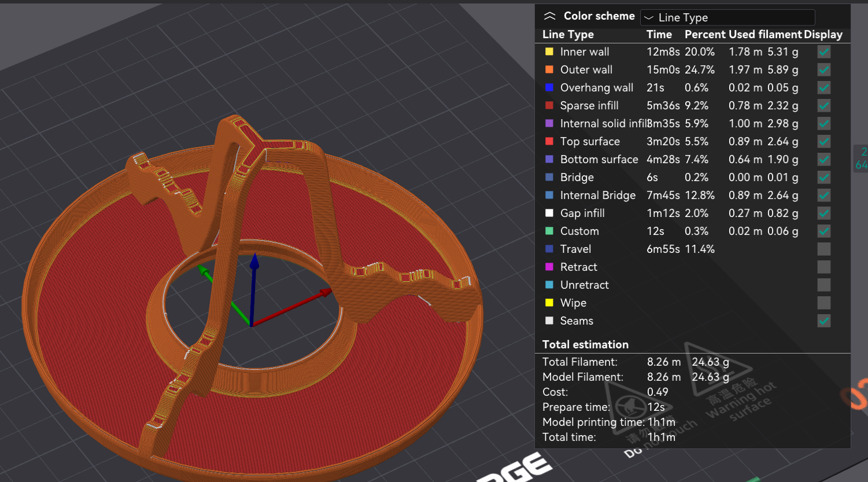The image size is (868, 482).
Task: Click the red Top surface color swatch
Action: pyautogui.click(x=549, y=141)
